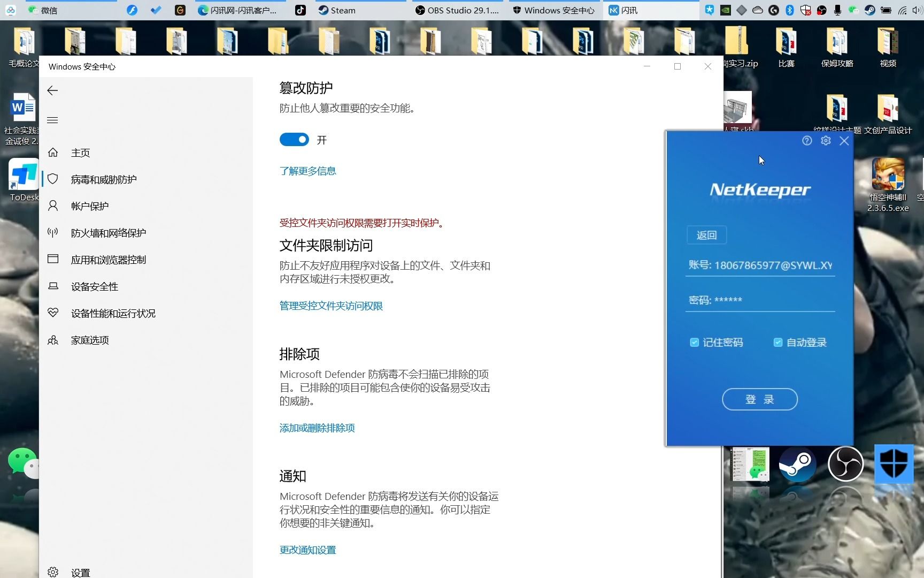Open the 比赛 desktop folder

click(786, 47)
